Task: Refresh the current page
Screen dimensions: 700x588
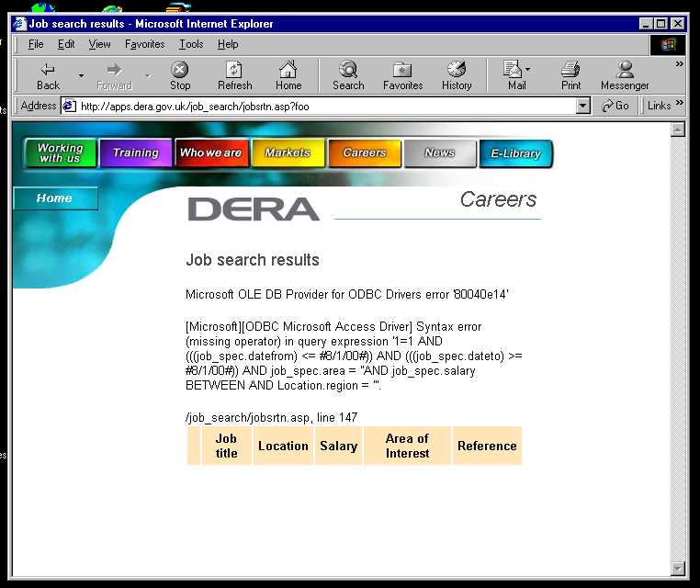Action: [x=235, y=76]
